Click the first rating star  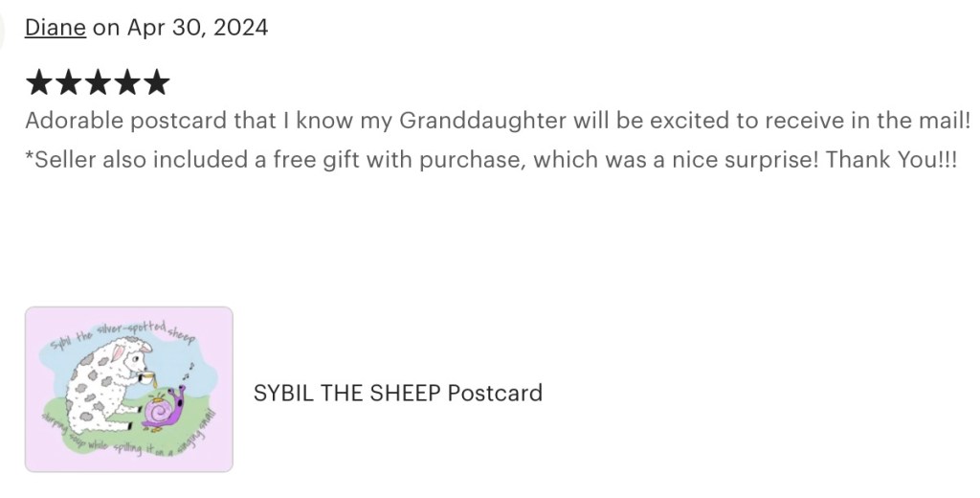[x=38, y=83]
